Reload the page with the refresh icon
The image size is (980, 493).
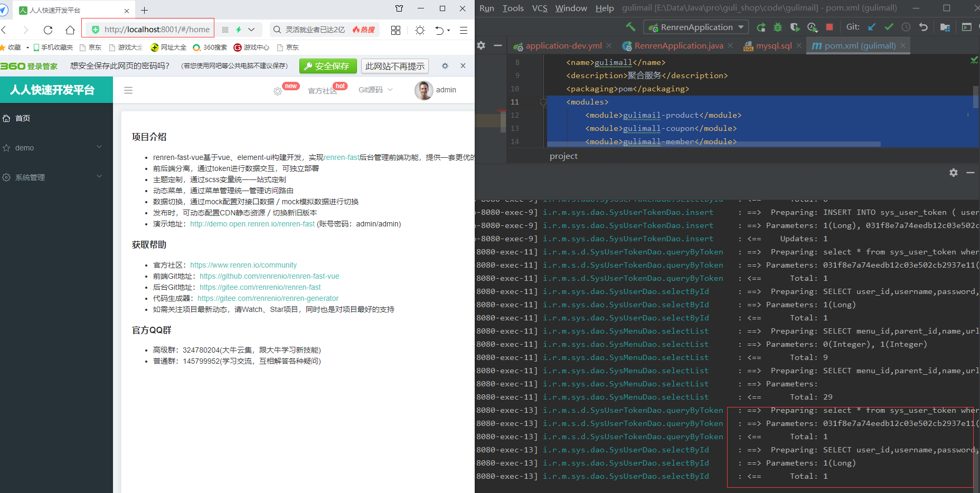pyautogui.click(x=48, y=30)
